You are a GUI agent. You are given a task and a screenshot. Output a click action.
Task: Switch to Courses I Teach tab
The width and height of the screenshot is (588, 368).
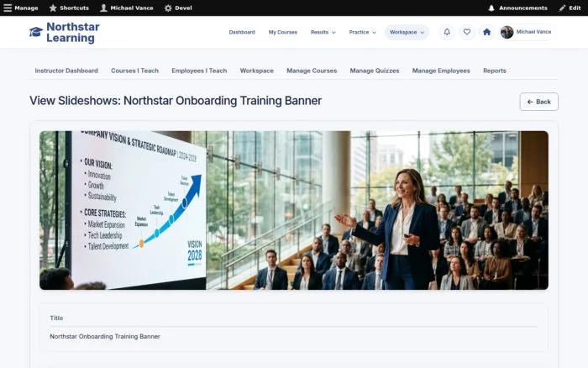[x=134, y=71]
